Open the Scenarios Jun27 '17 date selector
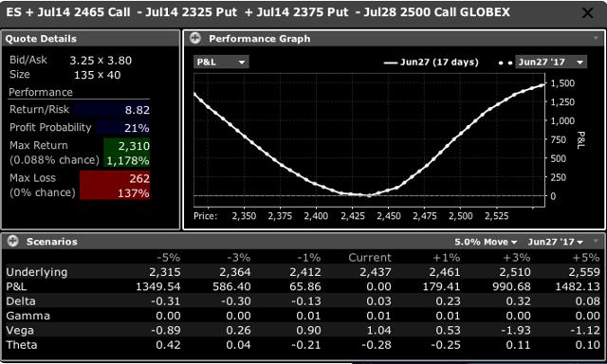 pyautogui.click(x=556, y=242)
